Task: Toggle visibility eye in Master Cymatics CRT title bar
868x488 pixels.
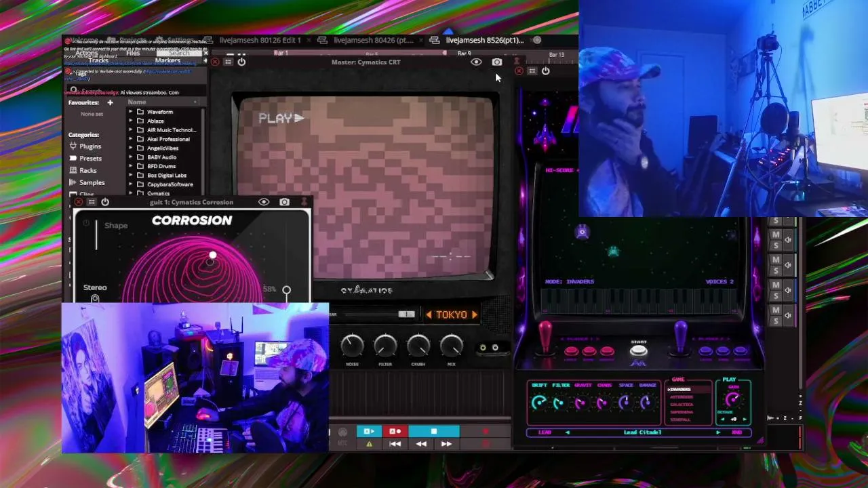Action: click(476, 62)
